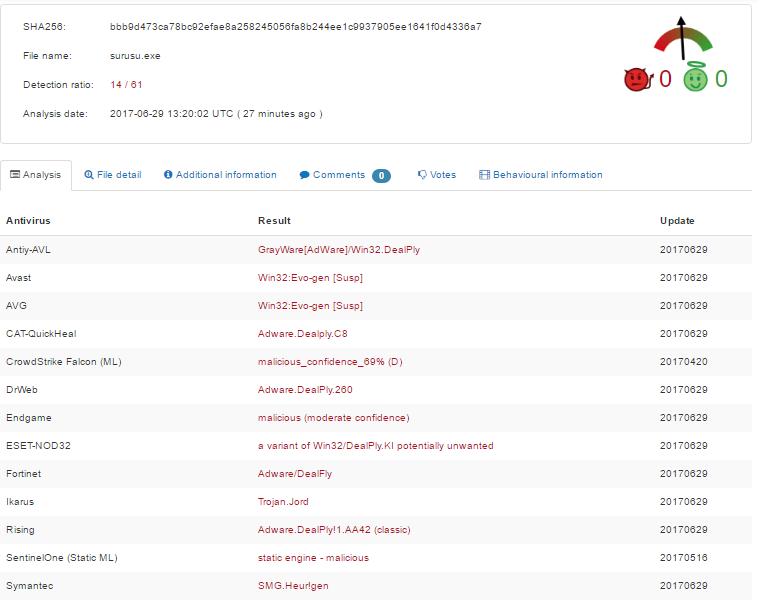Click the ESET-NOD32 antivirus name
This screenshot has height=600, width=758.
[38, 446]
